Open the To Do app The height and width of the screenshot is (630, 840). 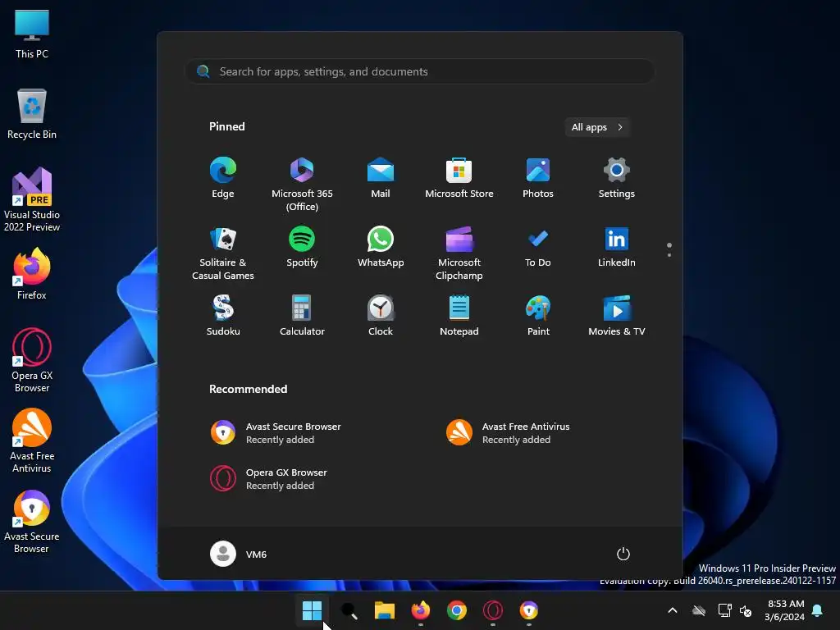tap(538, 247)
